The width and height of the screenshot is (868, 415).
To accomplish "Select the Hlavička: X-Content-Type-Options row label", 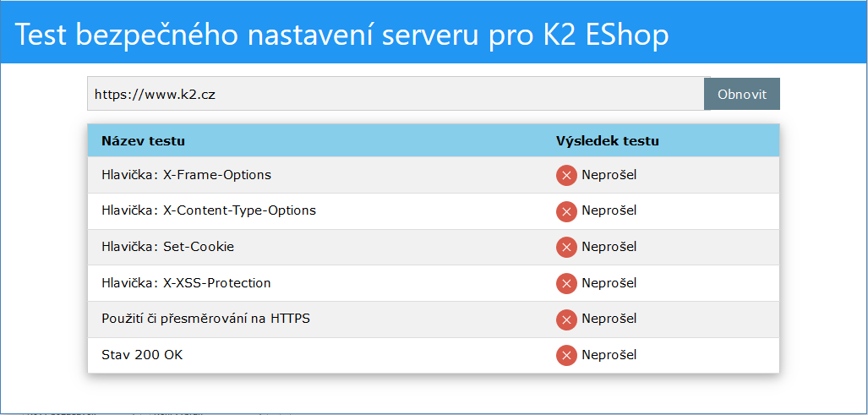I will pos(209,210).
